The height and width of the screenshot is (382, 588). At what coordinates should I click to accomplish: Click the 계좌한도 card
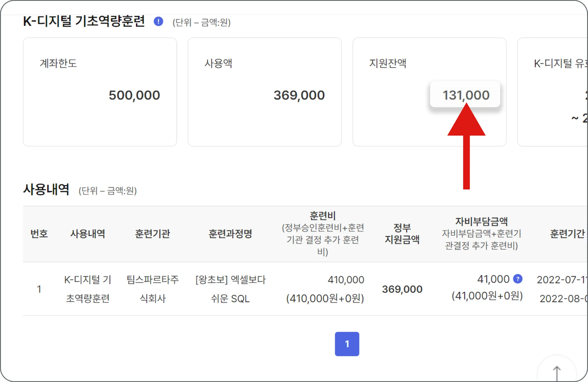[100, 92]
